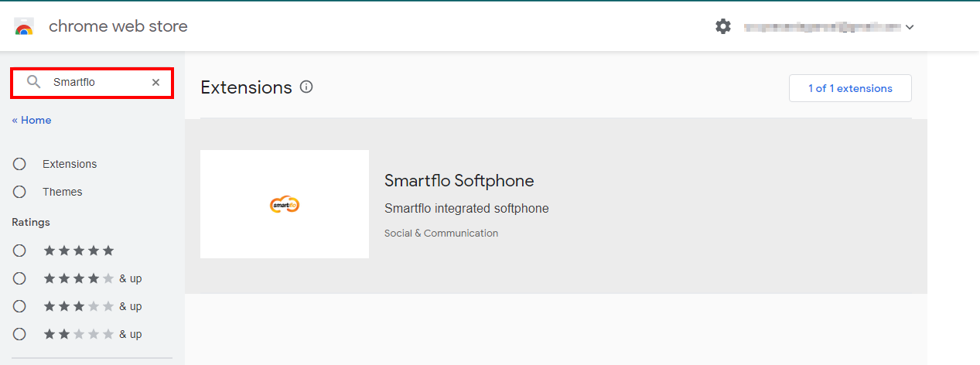
Task: Click the magnifier search icon
Action: 33,82
